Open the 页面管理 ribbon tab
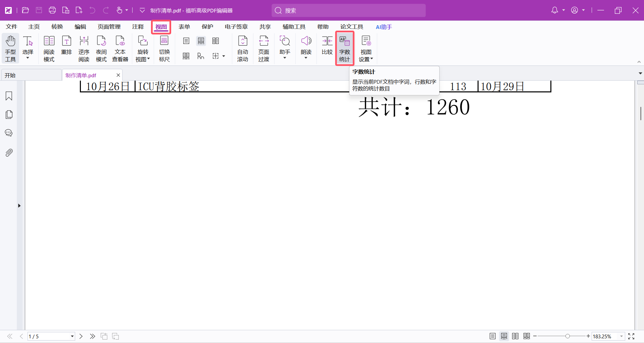Viewport: 644px width, 343px height. (x=109, y=27)
